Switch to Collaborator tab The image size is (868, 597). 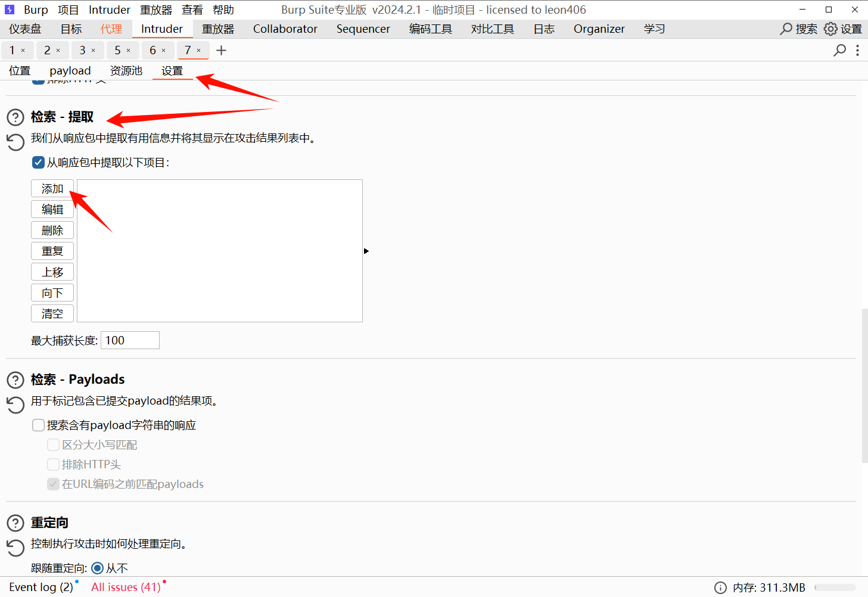click(x=285, y=29)
